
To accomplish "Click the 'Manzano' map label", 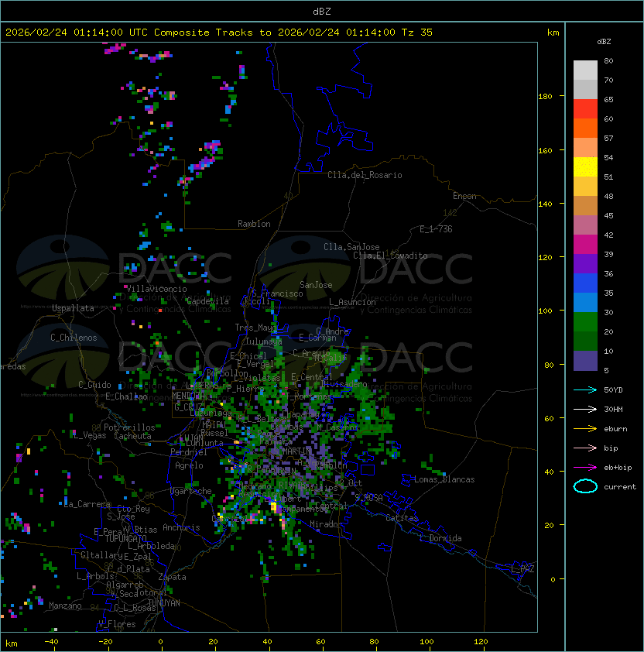I will pyautogui.click(x=65, y=606).
